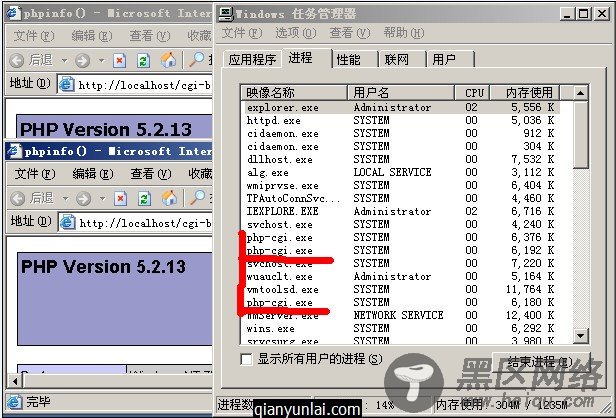Select alg.exe process row
This screenshot has width=616, height=418.
pos(401,172)
